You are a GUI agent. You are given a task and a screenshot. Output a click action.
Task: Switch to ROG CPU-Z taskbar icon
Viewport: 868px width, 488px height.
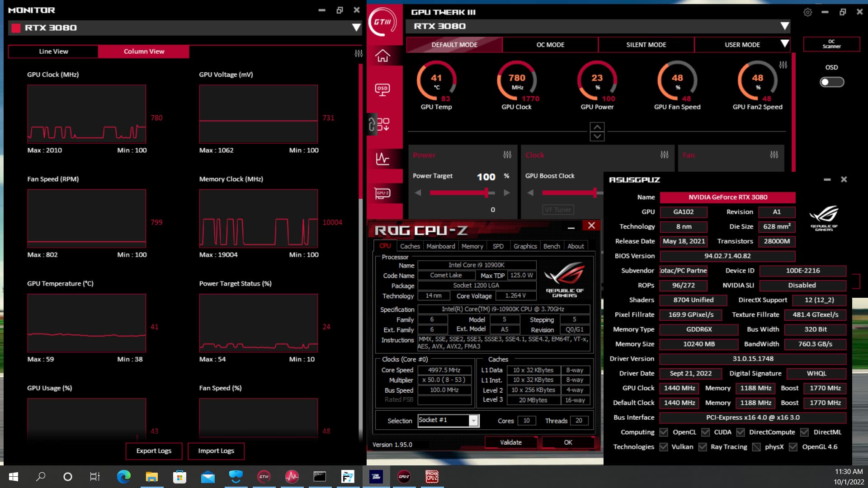pyautogui.click(x=432, y=477)
